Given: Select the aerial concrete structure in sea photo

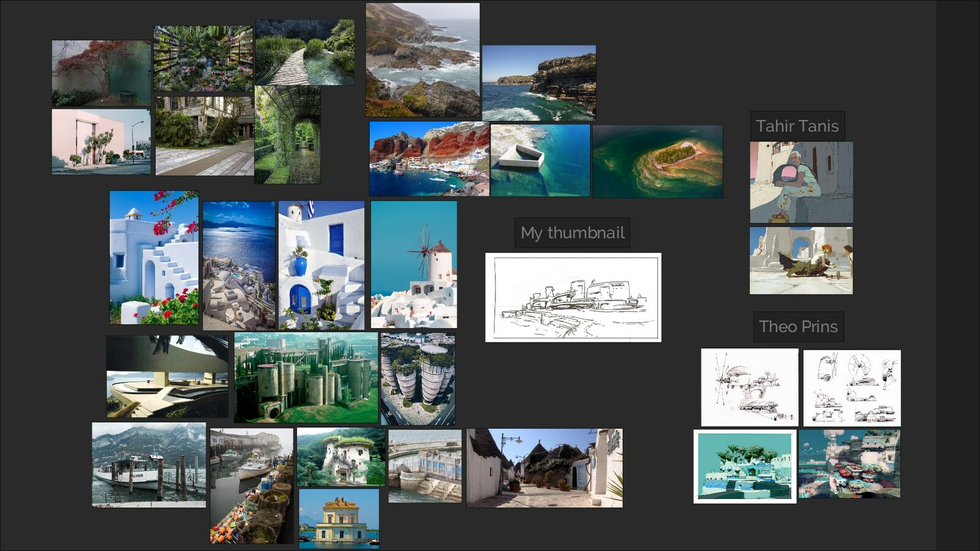Looking at the screenshot, I should pyautogui.click(x=540, y=160).
